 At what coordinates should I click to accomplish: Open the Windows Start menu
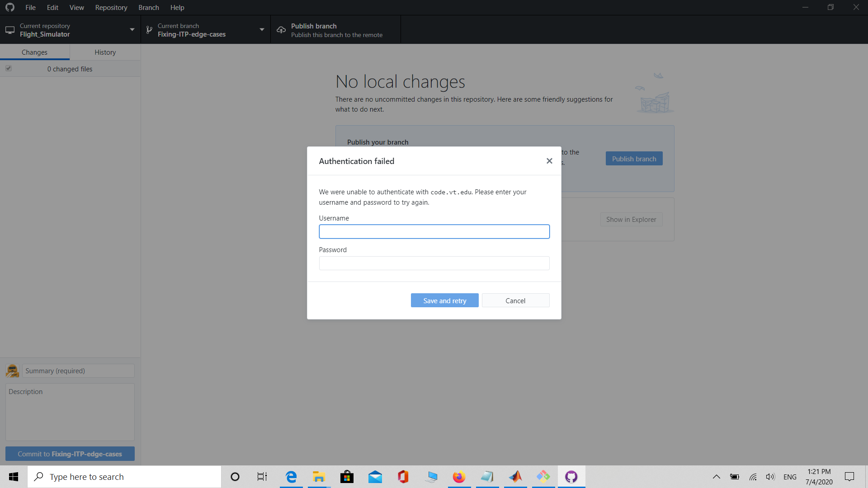14,477
